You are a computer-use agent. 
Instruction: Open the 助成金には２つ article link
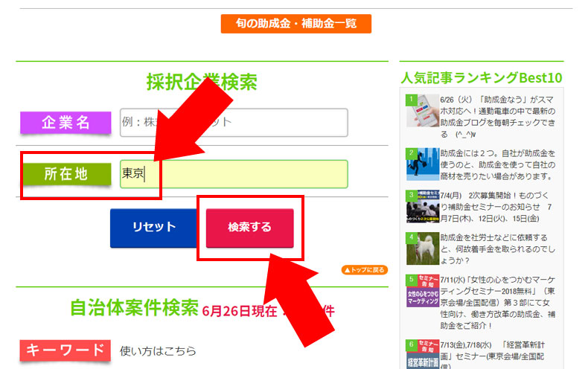point(496,164)
